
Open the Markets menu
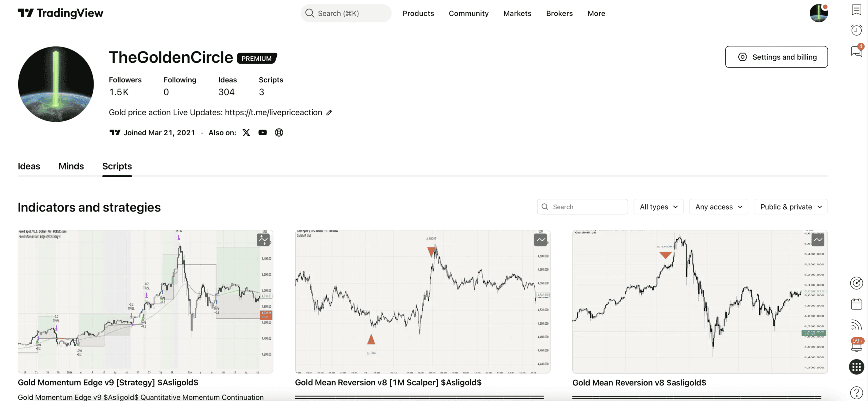[x=517, y=13]
